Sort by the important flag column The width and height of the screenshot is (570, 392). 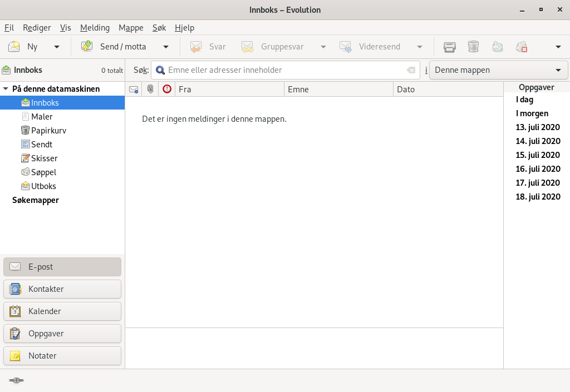(166, 89)
